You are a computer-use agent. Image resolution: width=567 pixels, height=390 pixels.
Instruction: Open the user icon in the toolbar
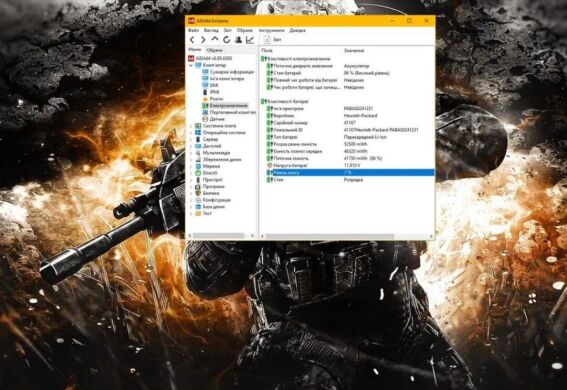click(238, 40)
